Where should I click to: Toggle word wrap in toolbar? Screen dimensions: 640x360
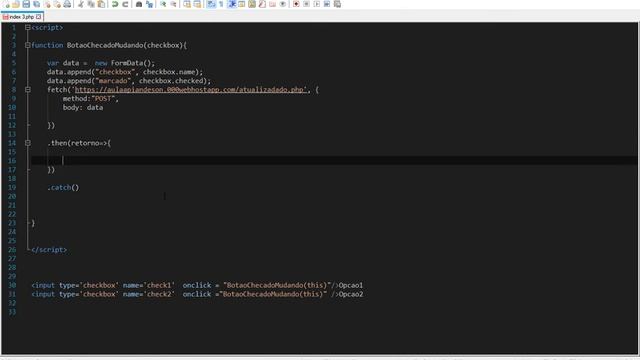211,4
